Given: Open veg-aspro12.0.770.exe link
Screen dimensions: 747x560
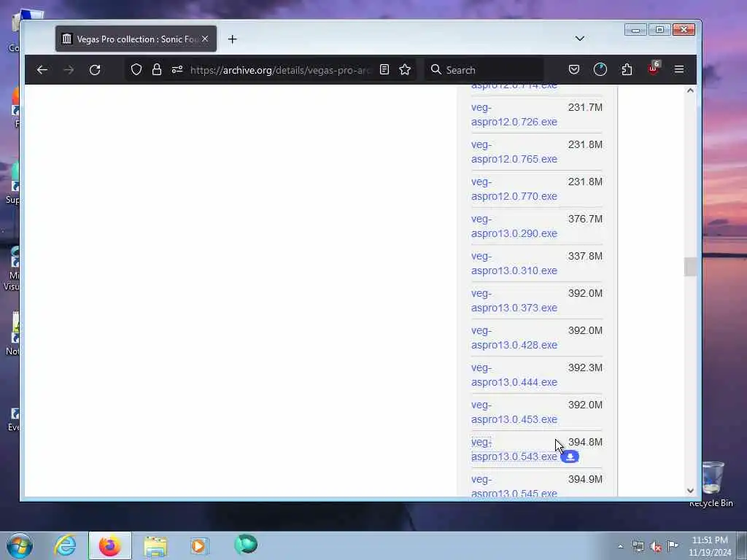Looking at the screenshot, I should 514,189.
